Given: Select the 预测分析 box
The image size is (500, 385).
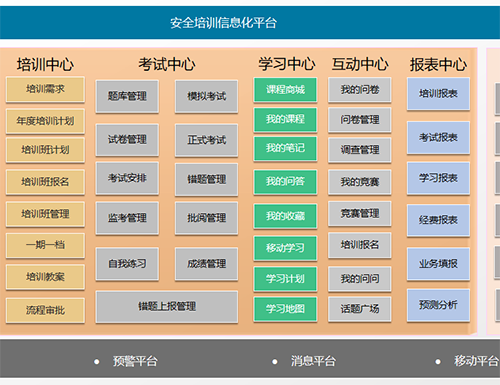Looking at the screenshot, I should tap(438, 305).
